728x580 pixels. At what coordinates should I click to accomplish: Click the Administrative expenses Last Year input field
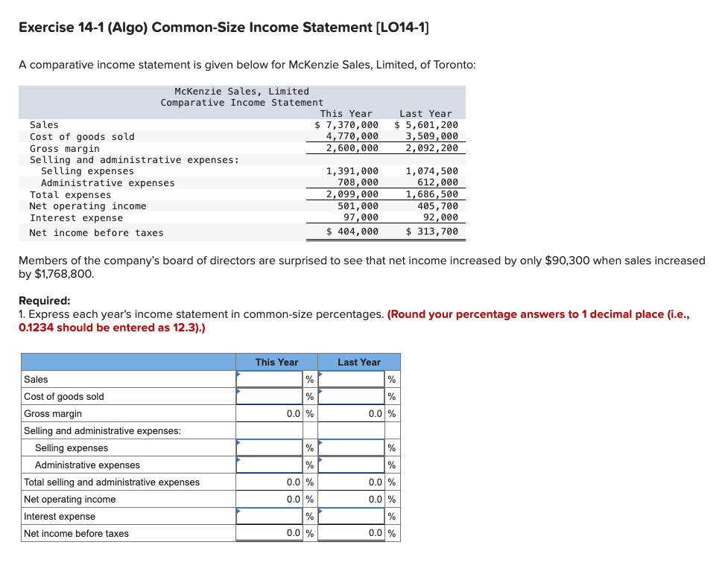point(350,465)
